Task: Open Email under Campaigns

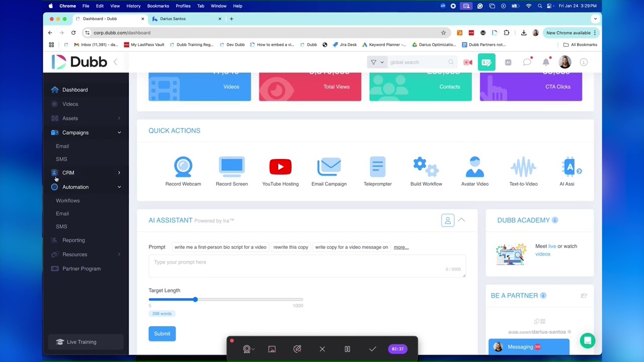Action: (62, 146)
